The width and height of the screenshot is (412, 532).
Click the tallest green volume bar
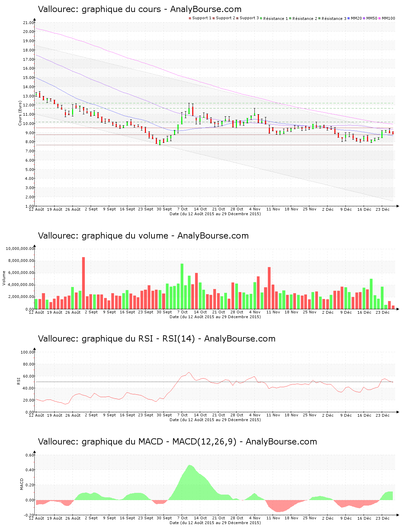(182, 286)
